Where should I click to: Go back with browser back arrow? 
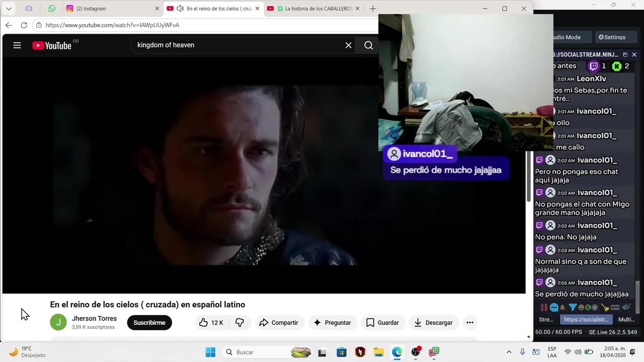pyautogui.click(x=9, y=25)
